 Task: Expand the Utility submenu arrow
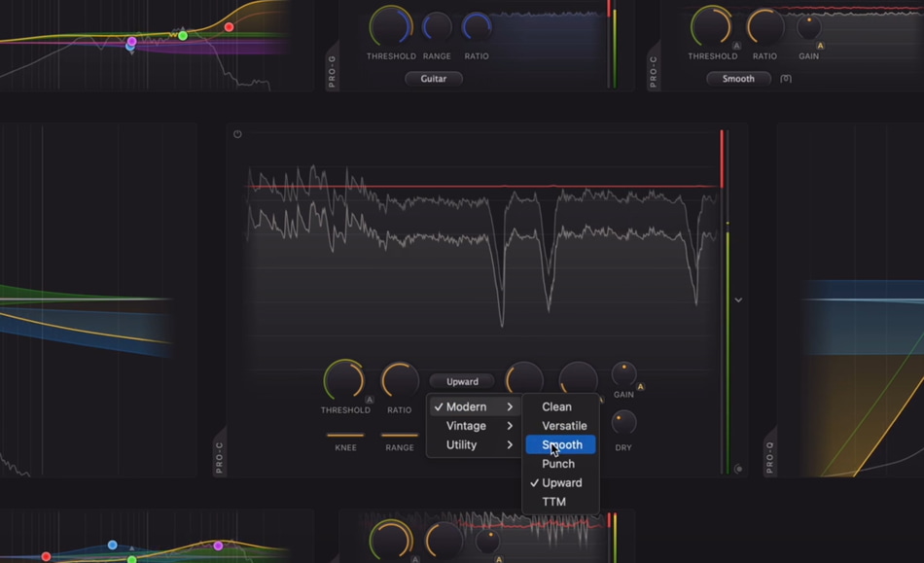pyautogui.click(x=510, y=444)
